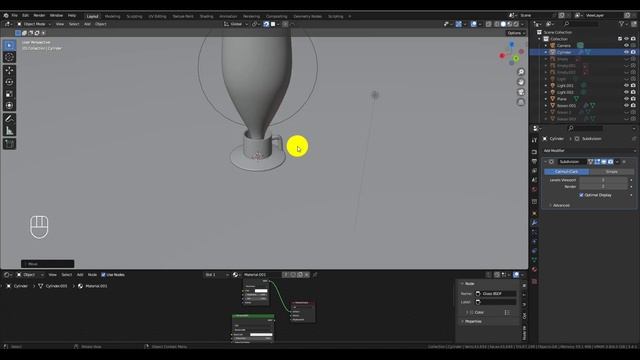Activate the Measure tool
The image size is (640, 360).
coord(9,131)
